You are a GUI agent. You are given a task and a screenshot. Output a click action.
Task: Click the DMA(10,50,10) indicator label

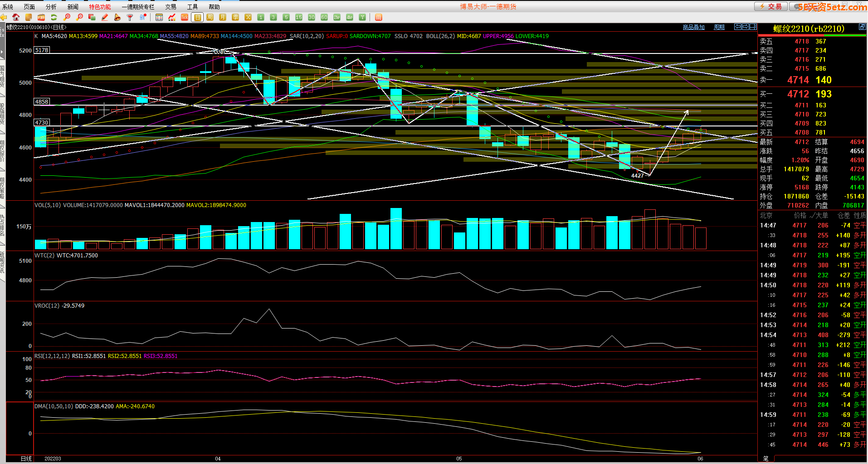[54, 406]
